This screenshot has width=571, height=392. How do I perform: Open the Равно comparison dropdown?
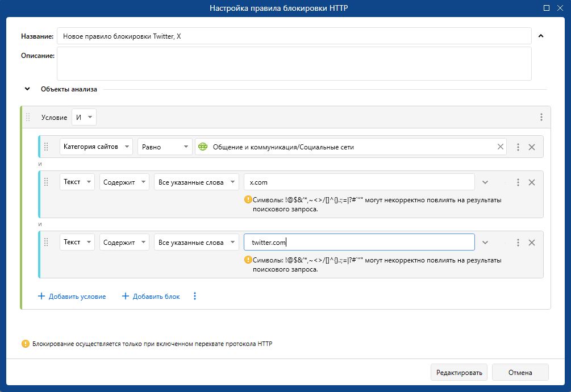(x=165, y=147)
